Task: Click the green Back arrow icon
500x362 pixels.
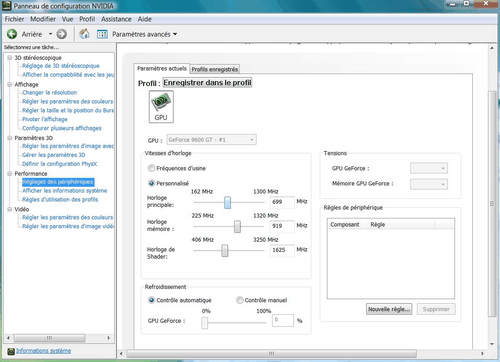Action: coord(12,34)
